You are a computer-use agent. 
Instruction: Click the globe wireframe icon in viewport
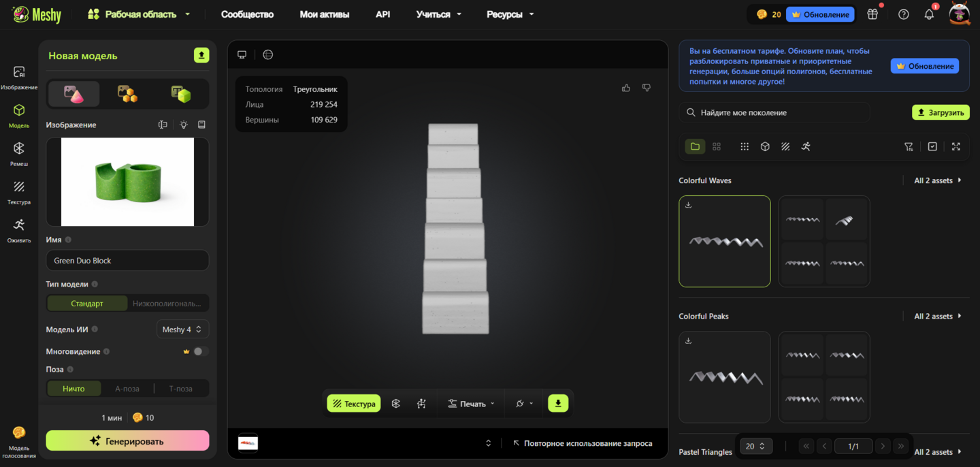pos(268,54)
